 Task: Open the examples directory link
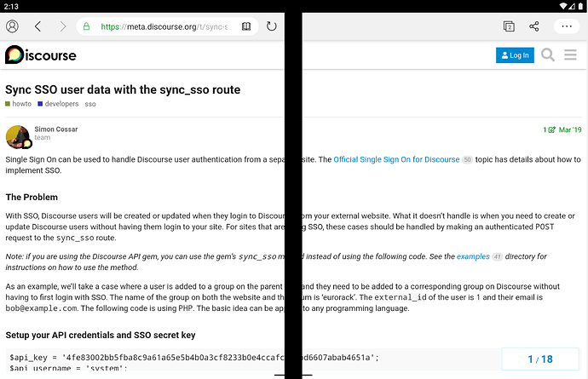tap(473, 256)
